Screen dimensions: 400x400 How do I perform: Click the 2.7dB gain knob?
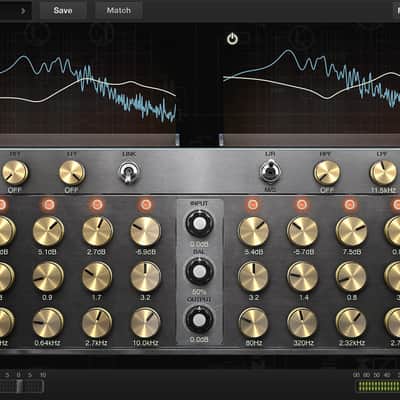(x=97, y=231)
